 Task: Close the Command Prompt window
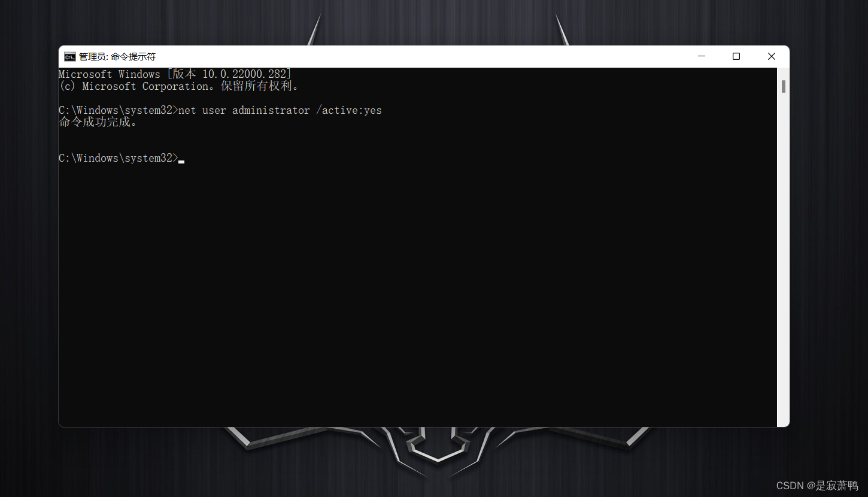(772, 57)
